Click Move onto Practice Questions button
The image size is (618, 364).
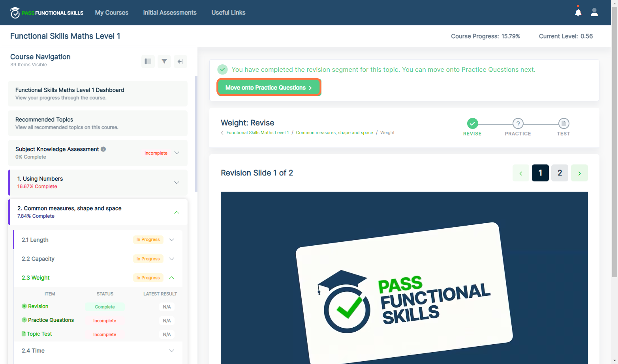(x=269, y=87)
